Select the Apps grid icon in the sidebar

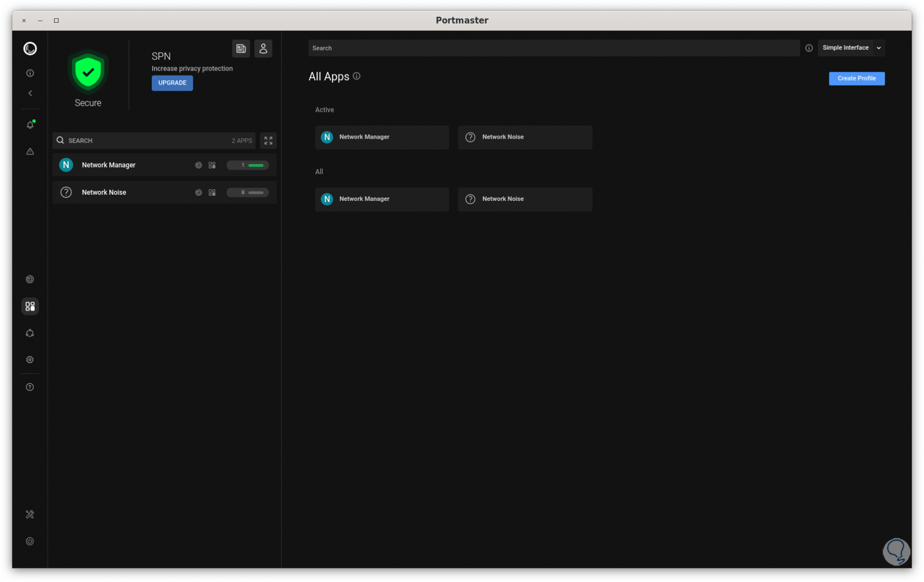coord(30,306)
